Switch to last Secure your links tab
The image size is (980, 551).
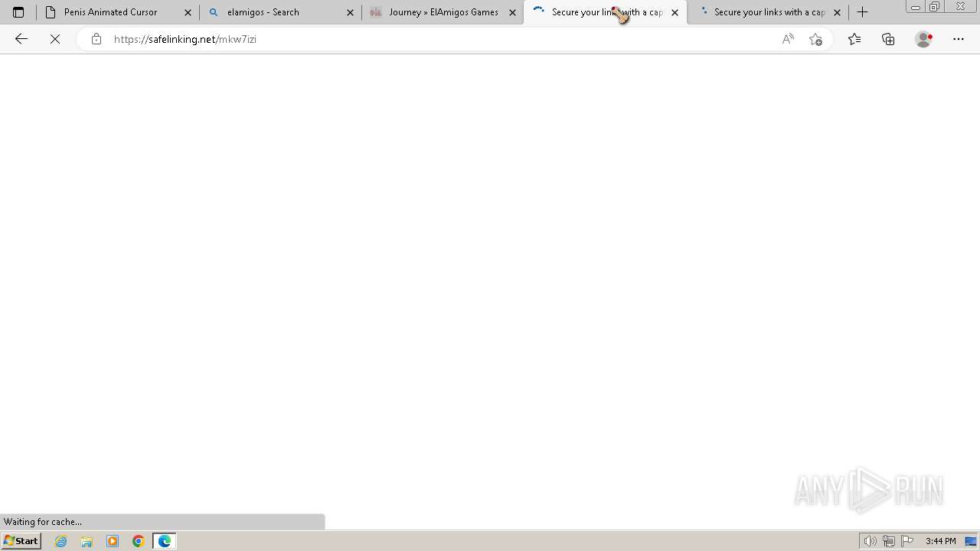pyautogui.click(x=769, y=12)
